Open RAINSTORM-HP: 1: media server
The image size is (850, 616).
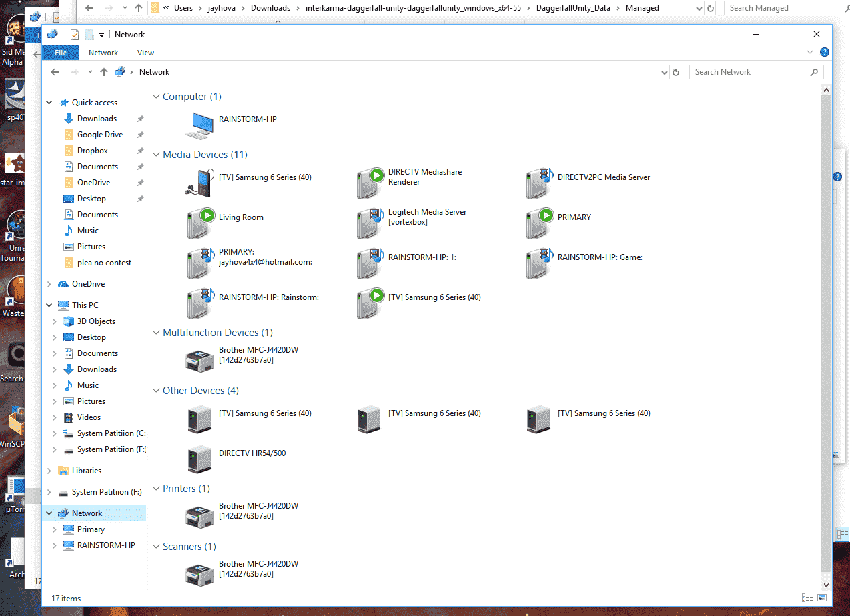pos(371,263)
